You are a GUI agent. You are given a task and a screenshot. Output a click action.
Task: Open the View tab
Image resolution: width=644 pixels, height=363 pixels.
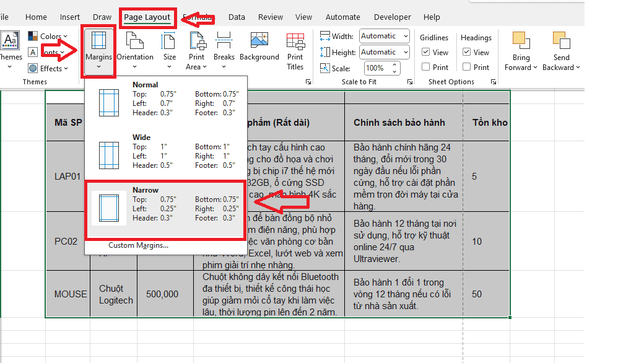(303, 17)
